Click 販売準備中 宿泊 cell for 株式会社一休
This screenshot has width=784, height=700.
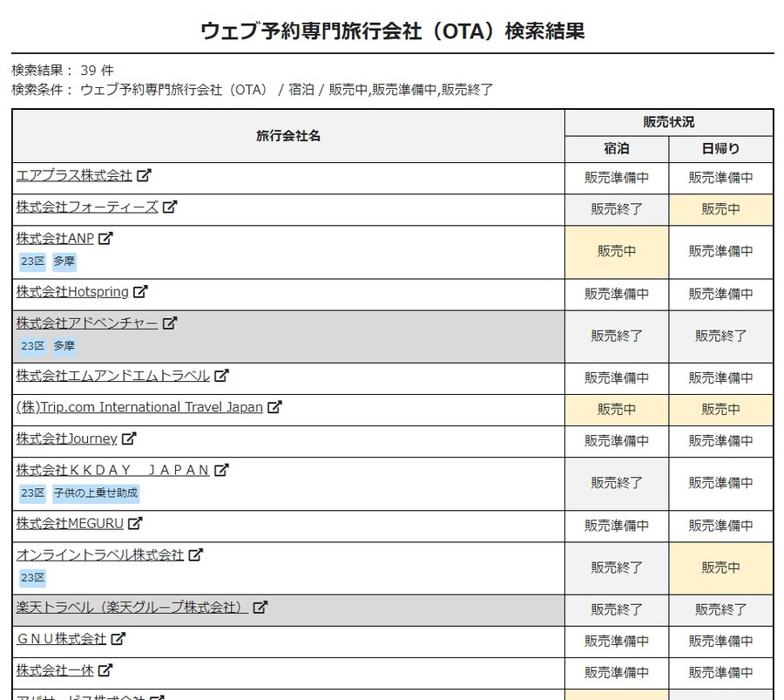[617, 673]
